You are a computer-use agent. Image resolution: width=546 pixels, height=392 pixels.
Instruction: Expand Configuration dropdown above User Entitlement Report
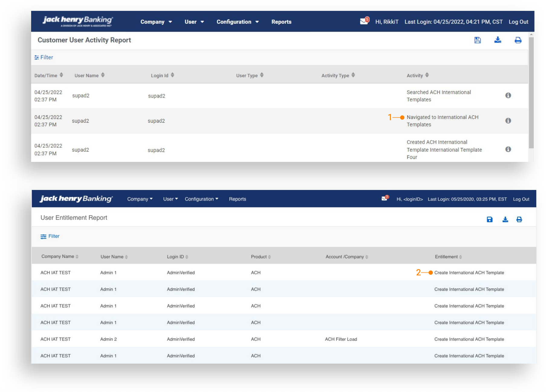[201, 199]
